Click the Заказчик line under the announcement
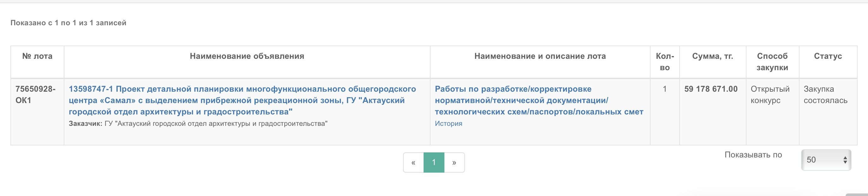The width and height of the screenshot is (868, 196). (198, 124)
